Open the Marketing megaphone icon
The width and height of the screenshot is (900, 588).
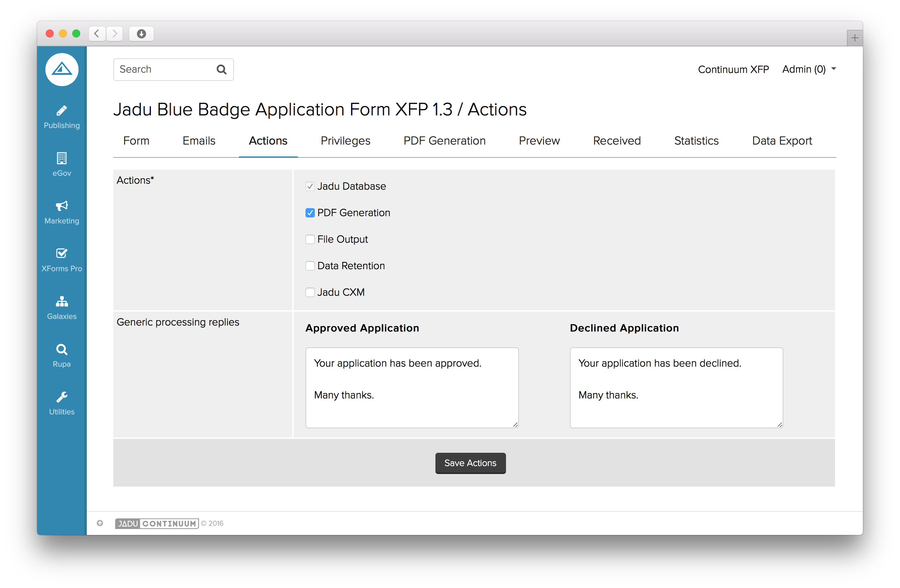tap(62, 206)
